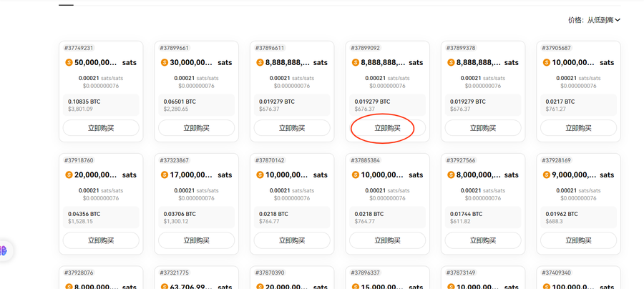Screen dimensions: 644x289
Task: Buy listing #37927566 now
Action: point(483,240)
